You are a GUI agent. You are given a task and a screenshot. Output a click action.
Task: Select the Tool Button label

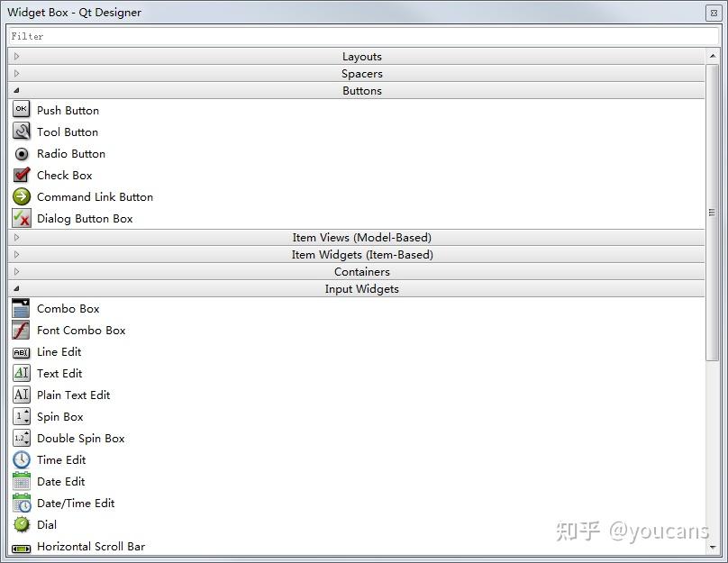tap(68, 132)
